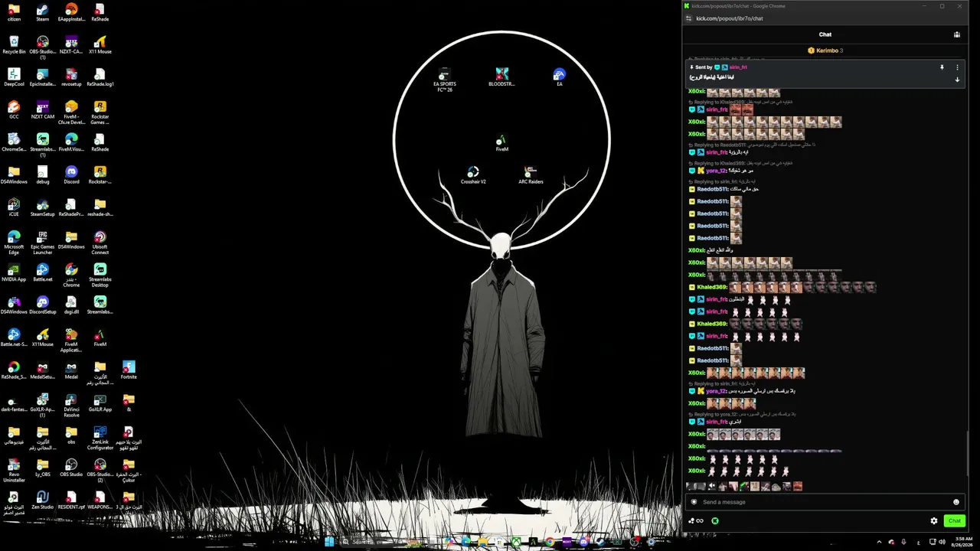Open the taskbar clock showing 3:58 AM
The width and height of the screenshot is (980, 551).
tap(964, 542)
